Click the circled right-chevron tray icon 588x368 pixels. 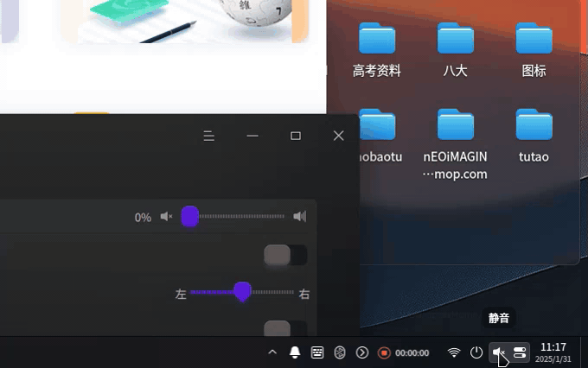pyautogui.click(x=362, y=352)
